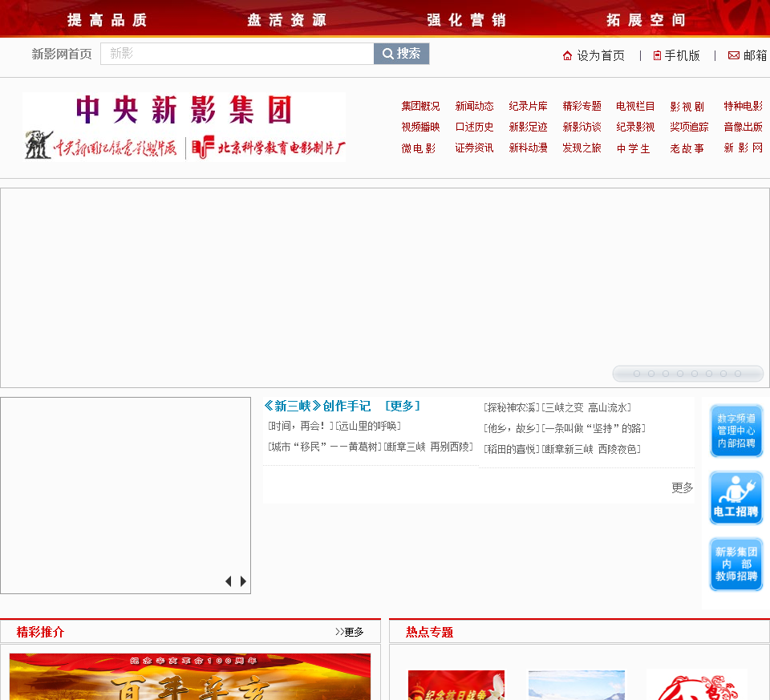Viewport: 770px width, 700px height.
Task: Select the second banner carousel dot
Action: [651, 374]
